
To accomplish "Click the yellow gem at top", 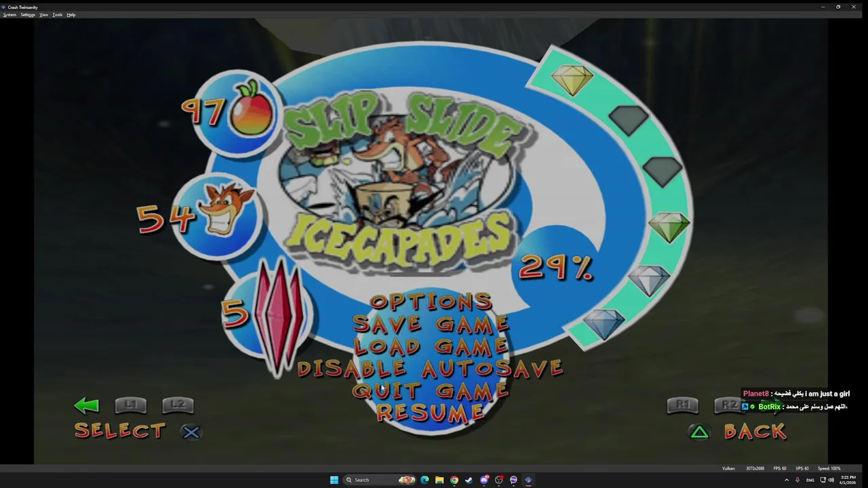I will click(x=573, y=79).
